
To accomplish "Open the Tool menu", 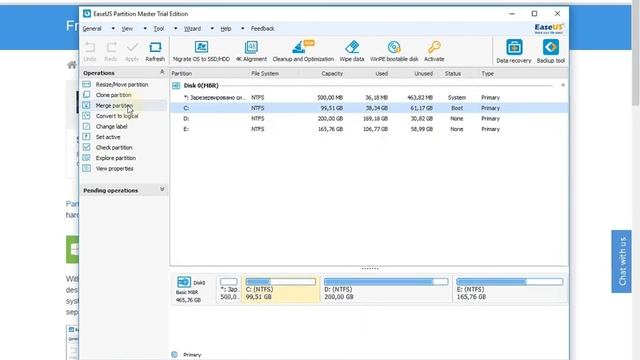I will click(x=159, y=29).
